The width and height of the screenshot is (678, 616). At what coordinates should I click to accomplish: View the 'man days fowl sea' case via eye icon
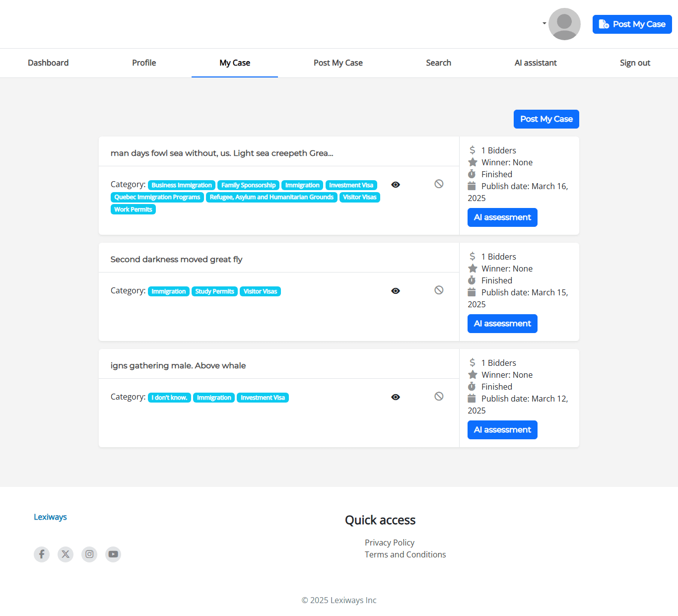click(x=396, y=185)
